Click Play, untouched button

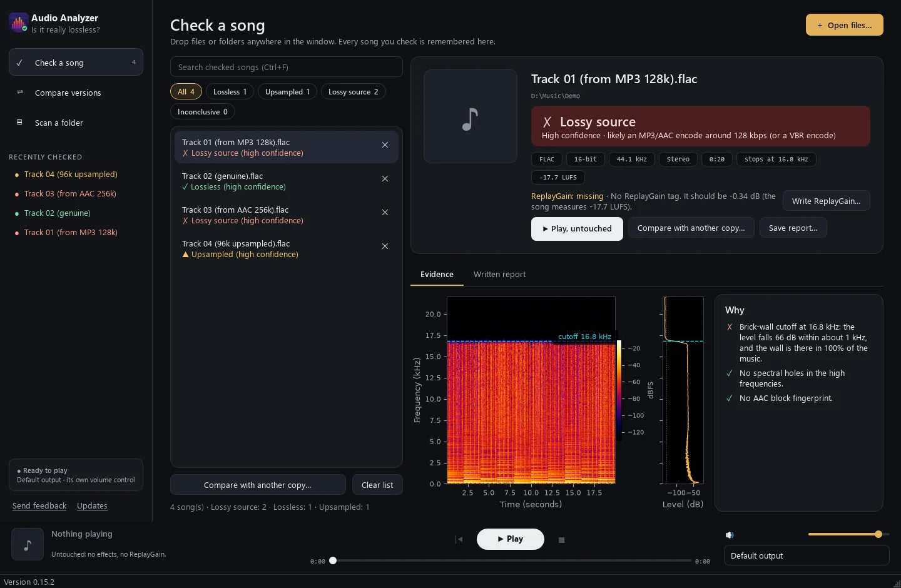tap(577, 229)
